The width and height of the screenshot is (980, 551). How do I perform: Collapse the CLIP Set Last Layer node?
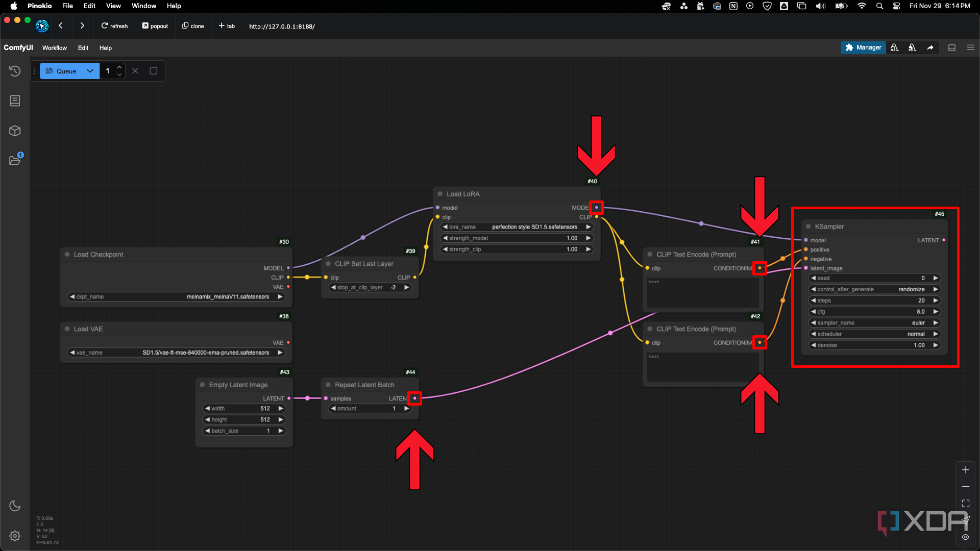point(328,264)
